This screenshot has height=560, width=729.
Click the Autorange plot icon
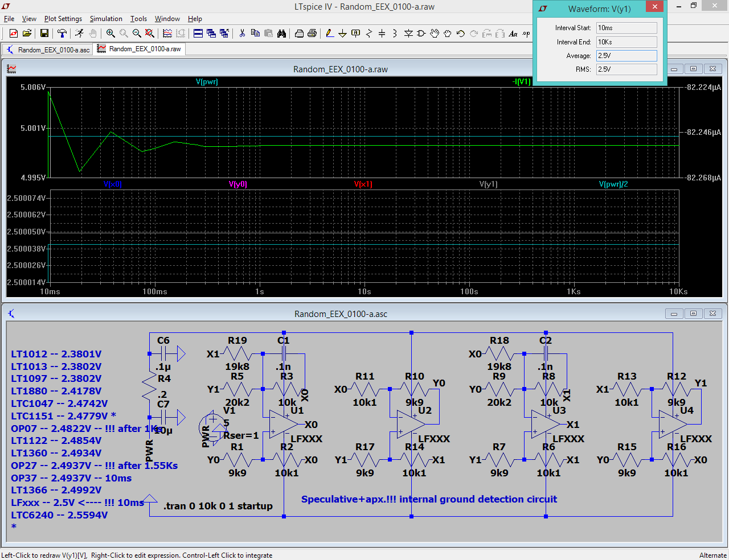[x=167, y=34]
